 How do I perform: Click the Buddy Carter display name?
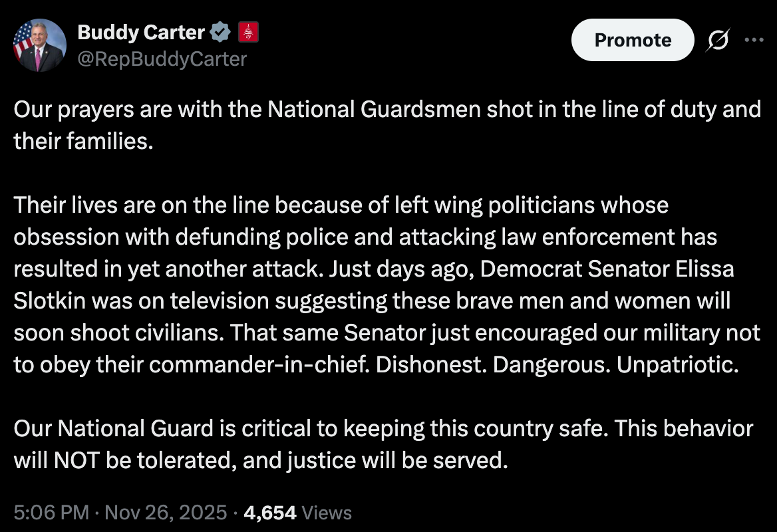tap(141, 31)
